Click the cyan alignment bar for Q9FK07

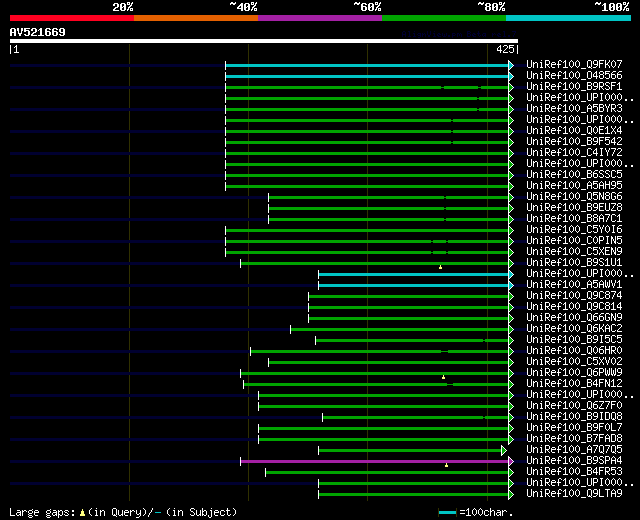pos(367,65)
